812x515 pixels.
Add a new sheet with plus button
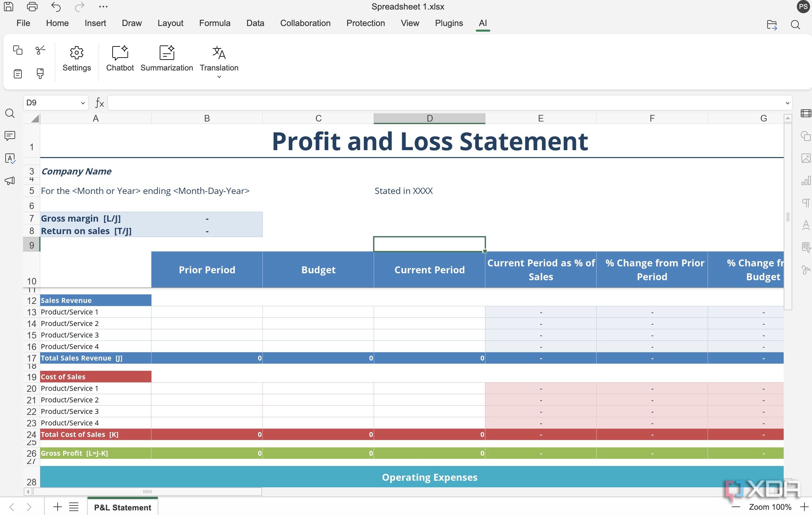(x=58, y=506)
